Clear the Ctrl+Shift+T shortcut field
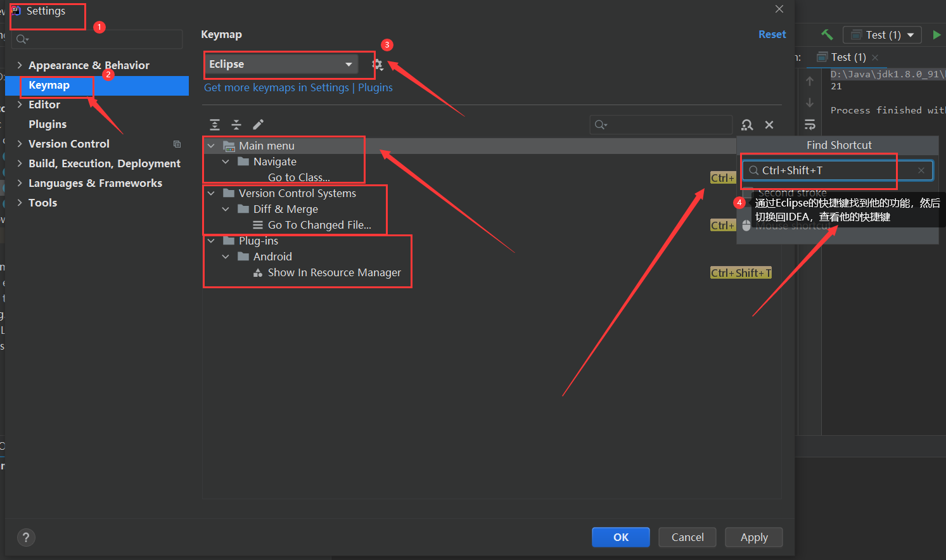Image resolution: width=946 pixels, height=560 pixels. click(x=921, y=170)
